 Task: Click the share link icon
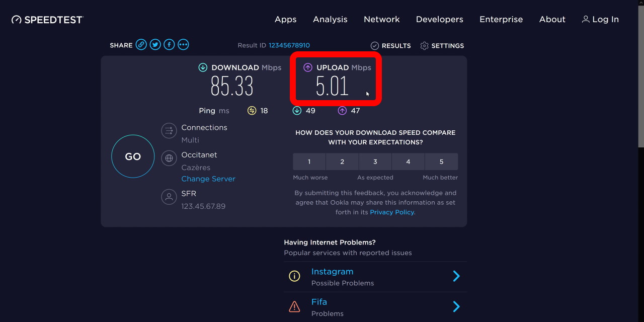141,45
